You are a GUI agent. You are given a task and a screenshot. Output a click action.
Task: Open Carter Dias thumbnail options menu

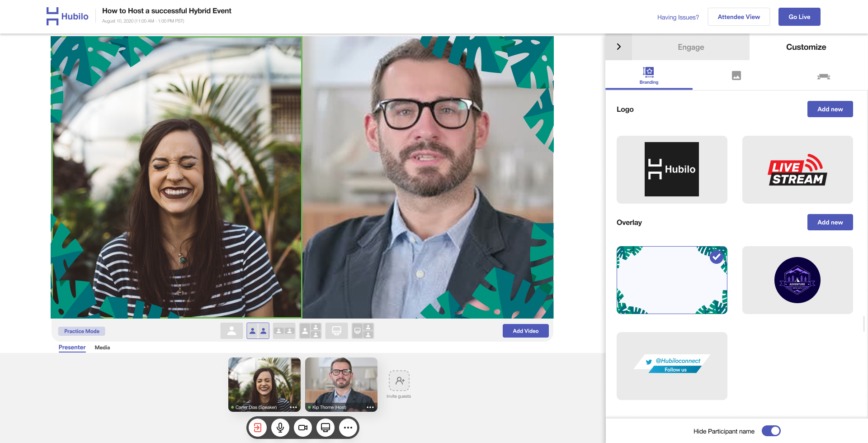click(x=293, y=407)
